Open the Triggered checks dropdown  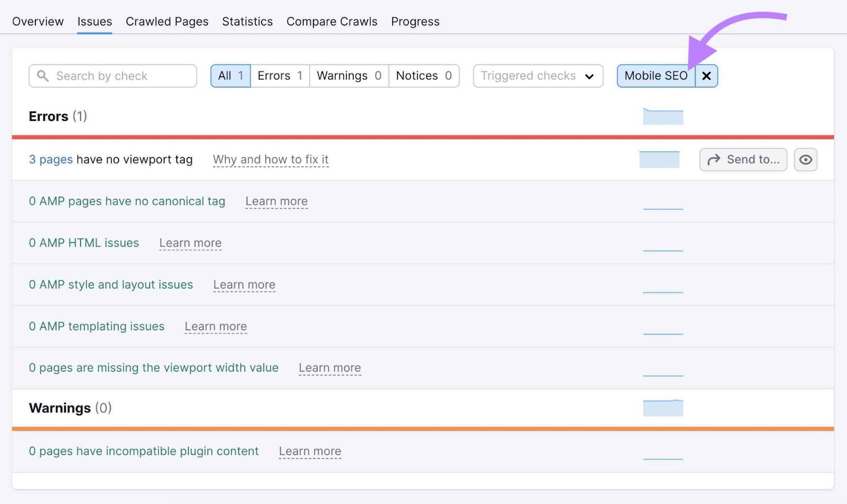click(537, 76)
